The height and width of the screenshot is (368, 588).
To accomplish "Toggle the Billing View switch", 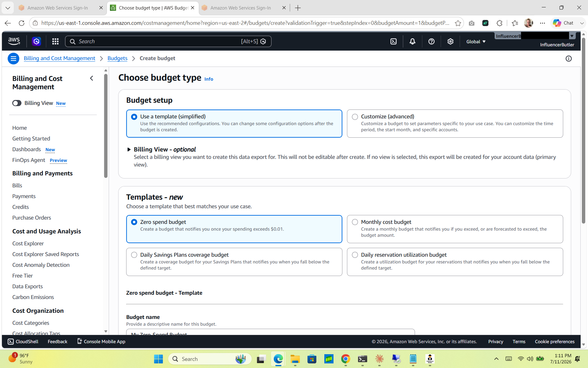I will point(17,103).
